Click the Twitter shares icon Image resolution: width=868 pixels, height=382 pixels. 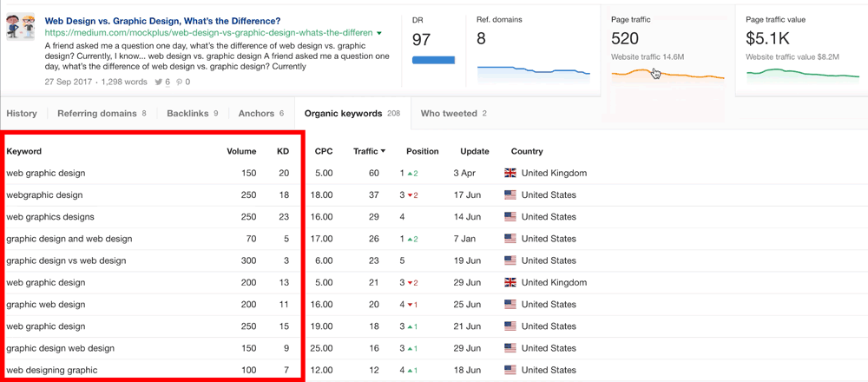point(159,82)
